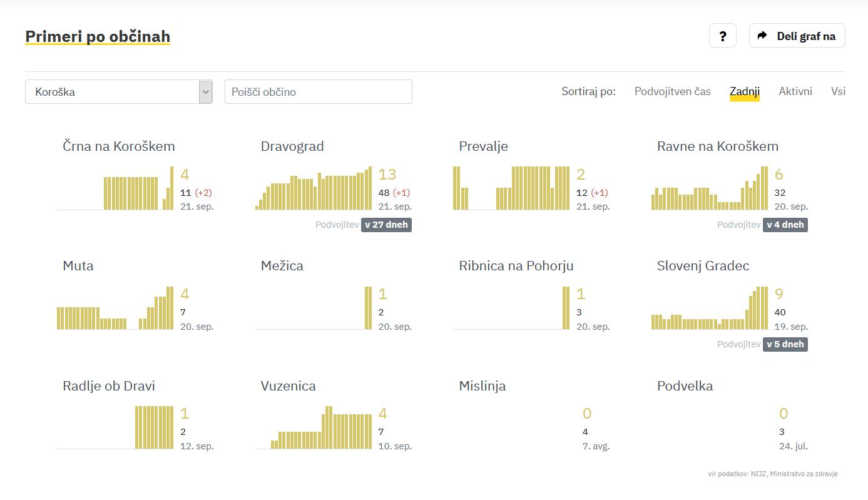The image size is (868, 500).
Task: Click the question mark help button
Action: pyautogui.click(x=723, y=36)
